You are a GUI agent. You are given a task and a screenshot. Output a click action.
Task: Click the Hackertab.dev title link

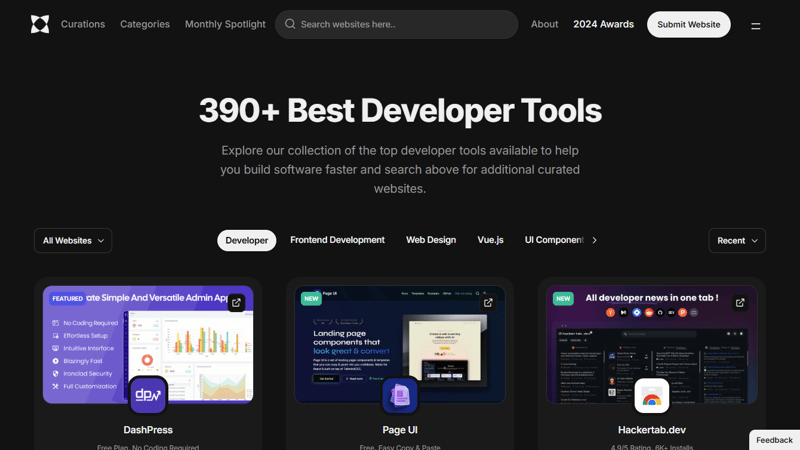[x=652, y=430]
